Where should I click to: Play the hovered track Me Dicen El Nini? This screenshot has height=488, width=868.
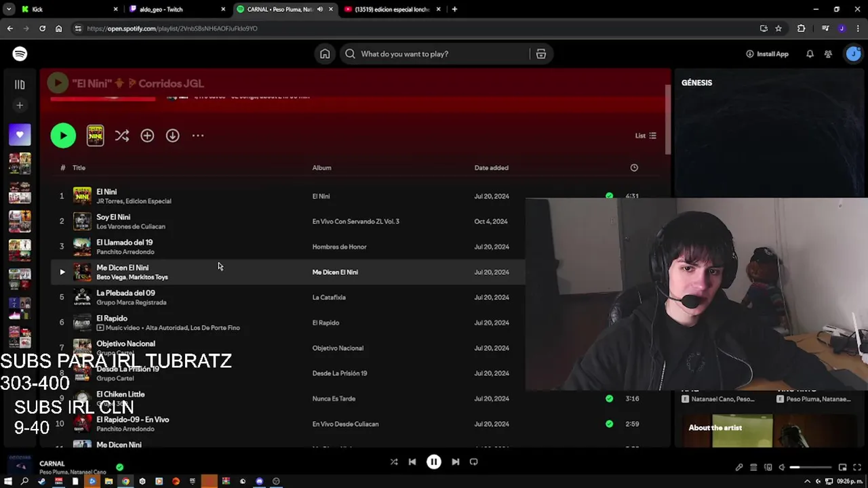pos(62,272)
